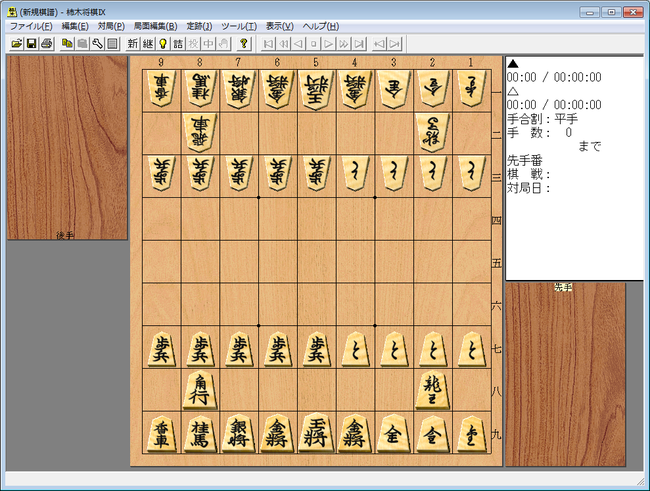Go to previous branch arrow button

(x=379, y=44)
